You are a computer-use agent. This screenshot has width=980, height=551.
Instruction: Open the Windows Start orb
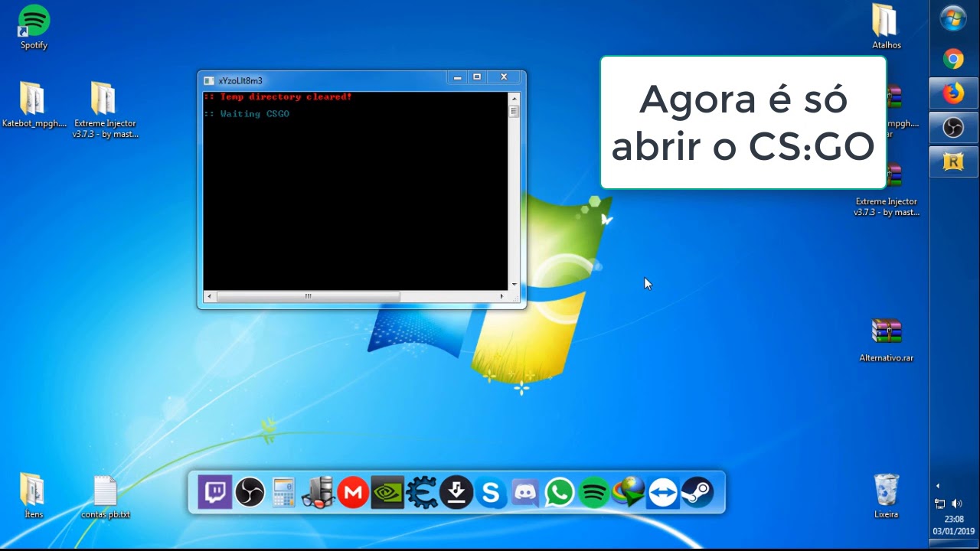coord(953,18)
